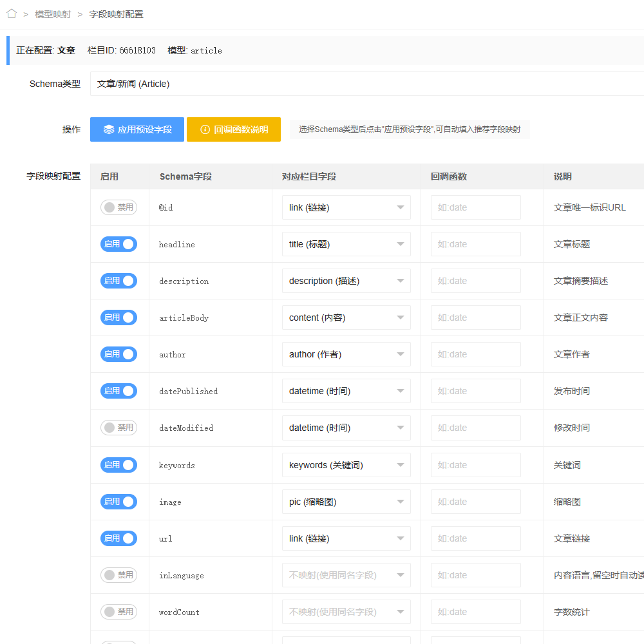Disable the url field toggle
The width and height of the screenshot is (644, 644).
click(118, 538)
